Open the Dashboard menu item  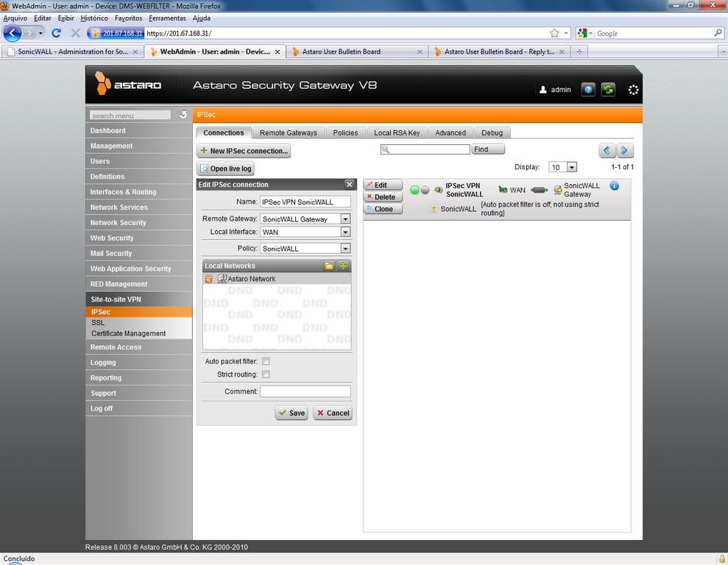click(x=139, y=131)
